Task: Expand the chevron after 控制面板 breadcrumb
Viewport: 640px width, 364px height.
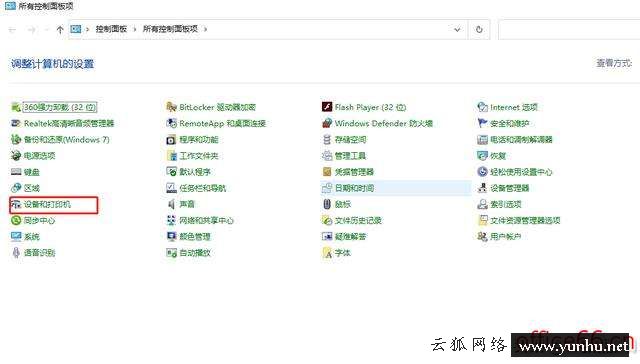Action: click(135, 29)
